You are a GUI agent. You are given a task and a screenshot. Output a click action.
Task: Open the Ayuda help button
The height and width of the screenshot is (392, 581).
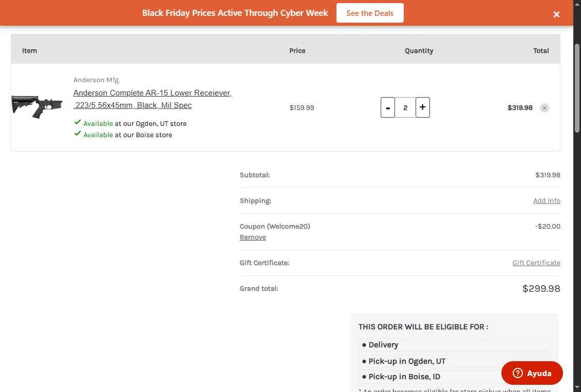pos(532,372)
